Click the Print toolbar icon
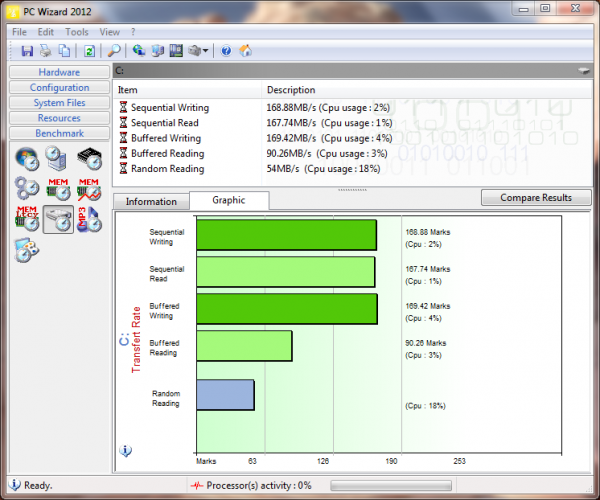Viewport: 600px width, 500px height. coord(46,51)
